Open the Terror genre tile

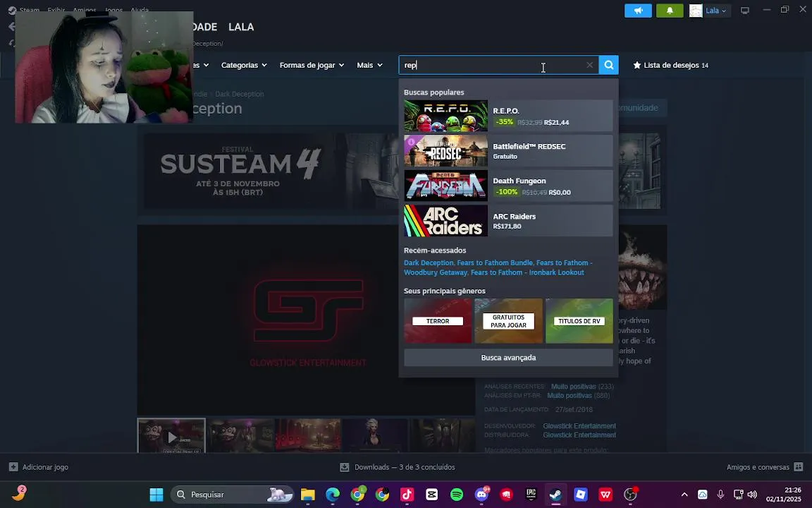click(x=438, y=321)
